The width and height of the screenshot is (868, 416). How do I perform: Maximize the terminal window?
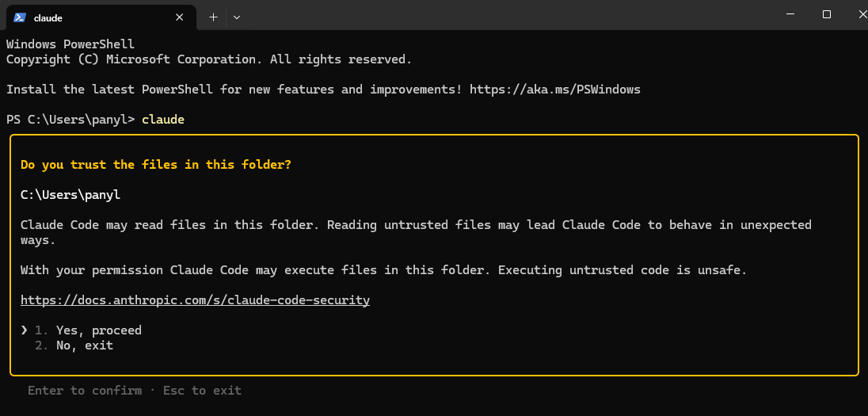[x=827, y=14]
